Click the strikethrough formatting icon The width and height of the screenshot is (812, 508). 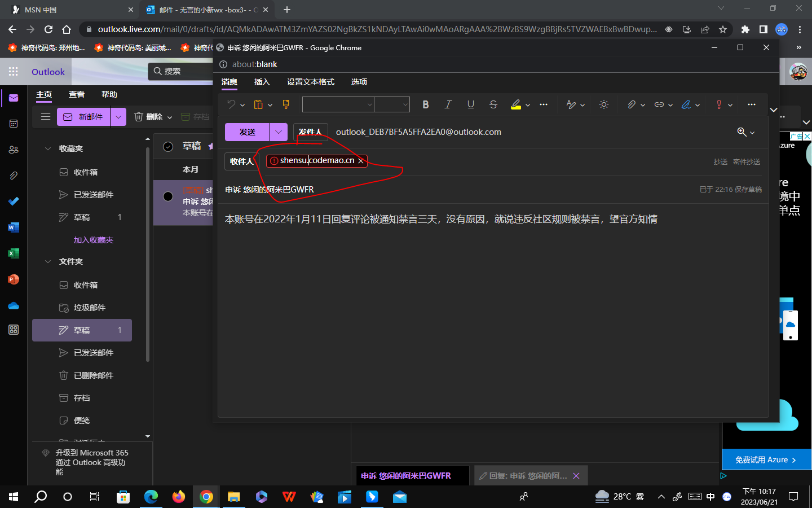tap(493, 104)
